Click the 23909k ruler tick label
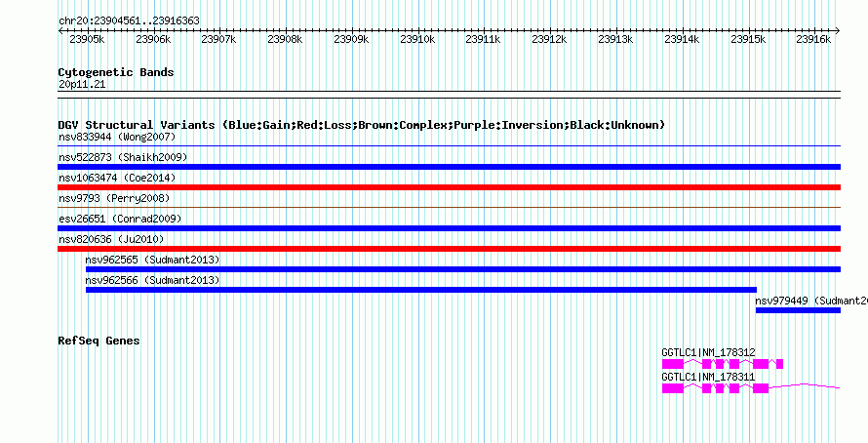 [x=351, y=39]
